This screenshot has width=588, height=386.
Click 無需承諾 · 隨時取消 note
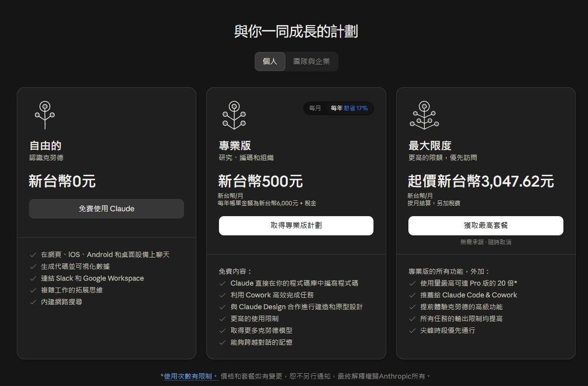(486, 242)
